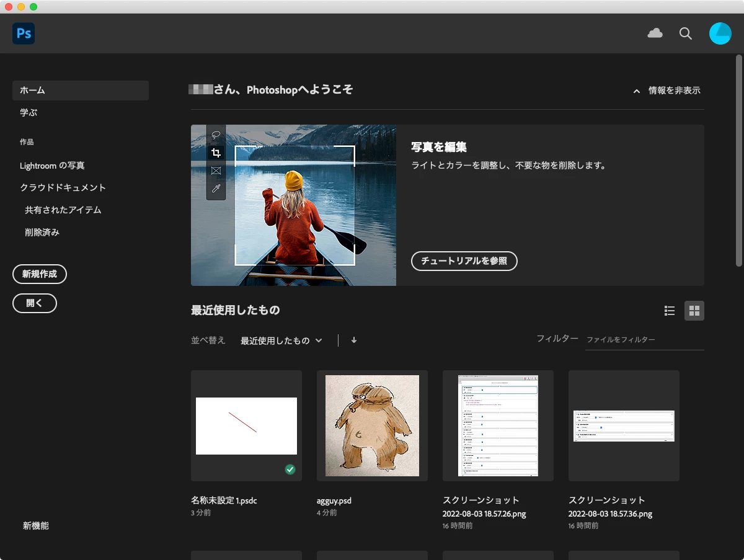Click the 最近使用したもの section heading
The image size is (744, 560).
tap(236, 310)
